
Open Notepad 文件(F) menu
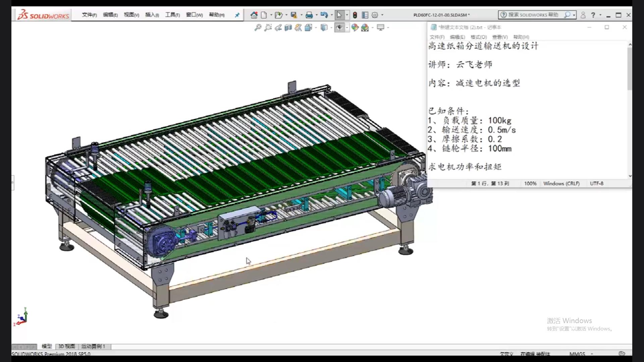(x=437, y=37)
